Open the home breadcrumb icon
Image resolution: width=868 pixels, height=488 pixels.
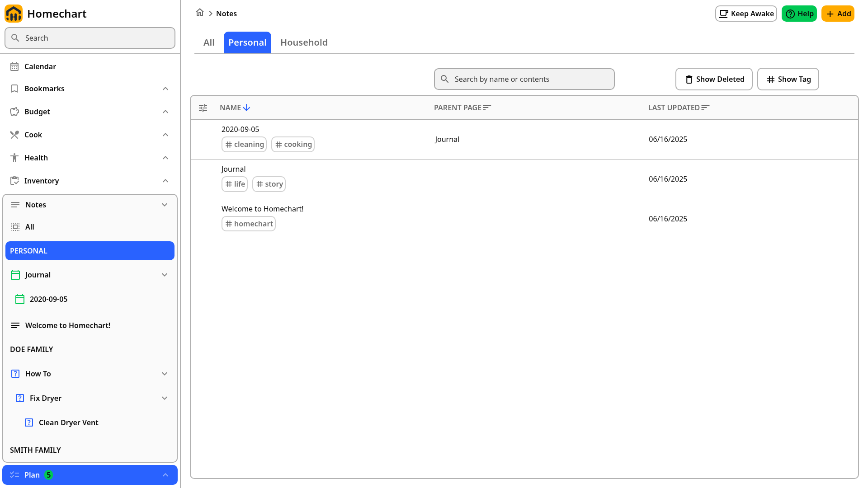(x=200, y=13)
